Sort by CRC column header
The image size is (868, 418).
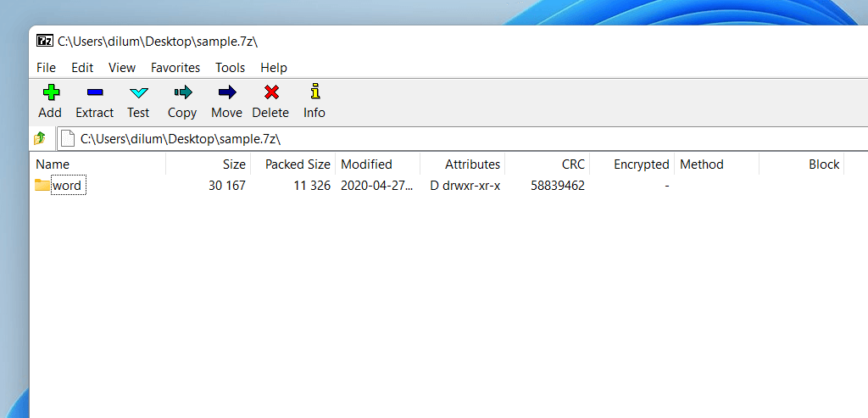(547, 164)
